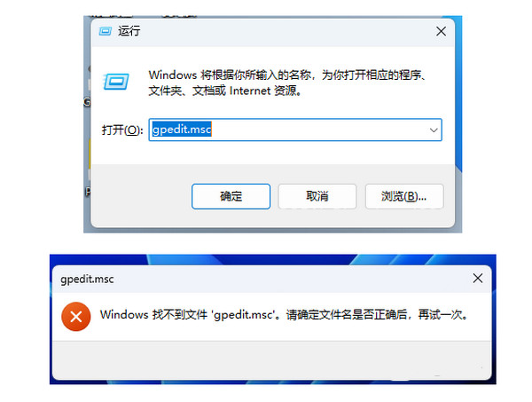
Task: Click the Run icon in title bar
Action: click(106, 32)
